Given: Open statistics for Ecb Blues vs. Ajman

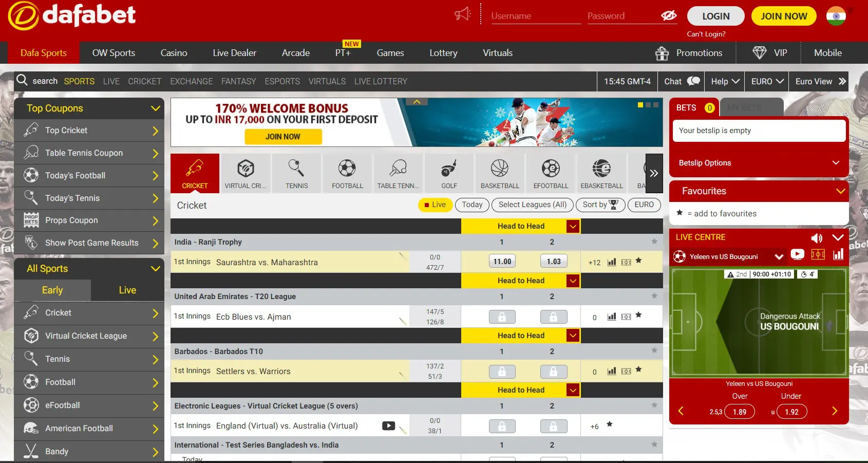Looking at the screenshot, I should coord(612,317).
